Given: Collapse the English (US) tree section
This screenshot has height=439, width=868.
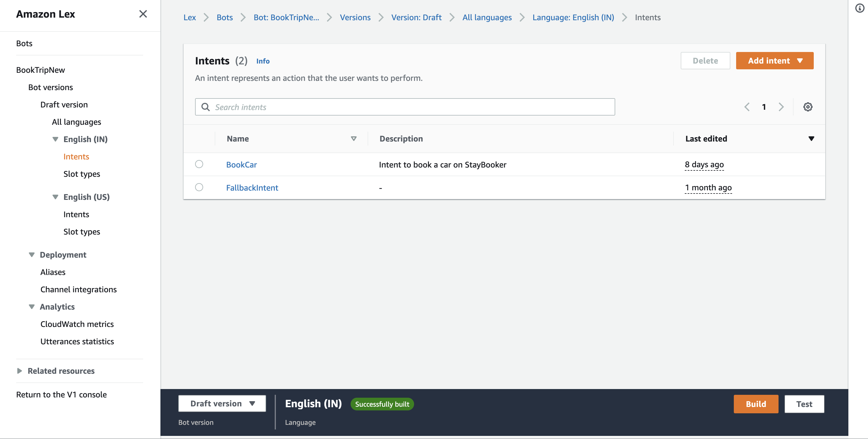Looking at the screenshot, I should [x=55, y=197].
